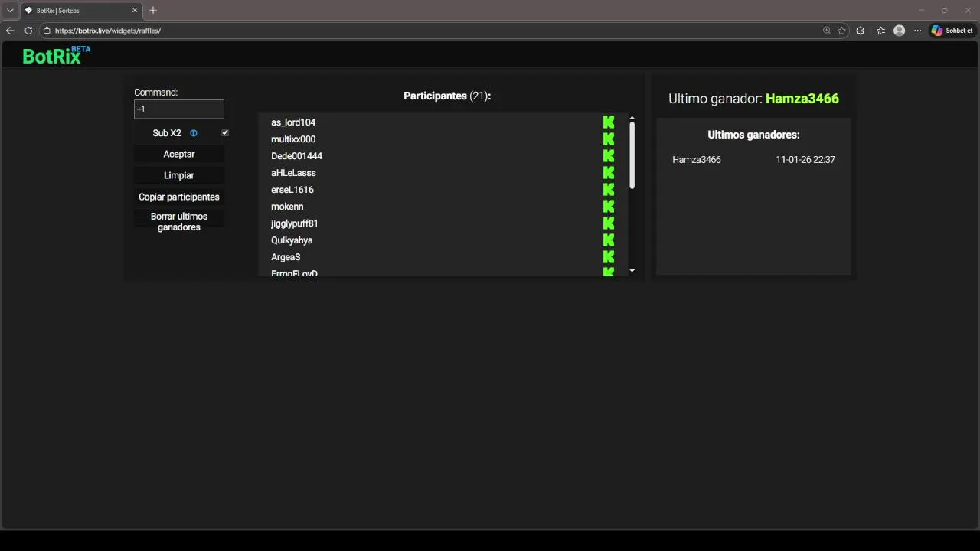
Task: Click the Aceptar button
Action: 179,154
